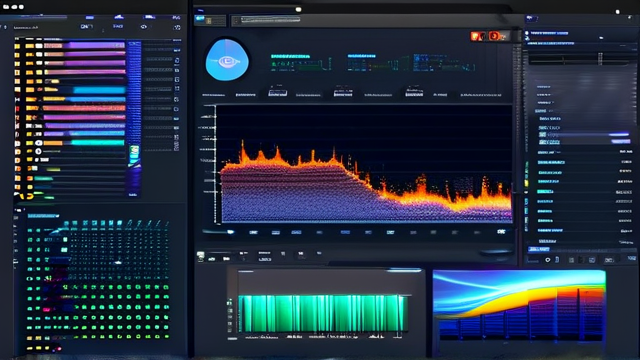Screen dimensions: 640x360
Task: Select the first boxed tab above the chart
Action: (x=278, y=93)
